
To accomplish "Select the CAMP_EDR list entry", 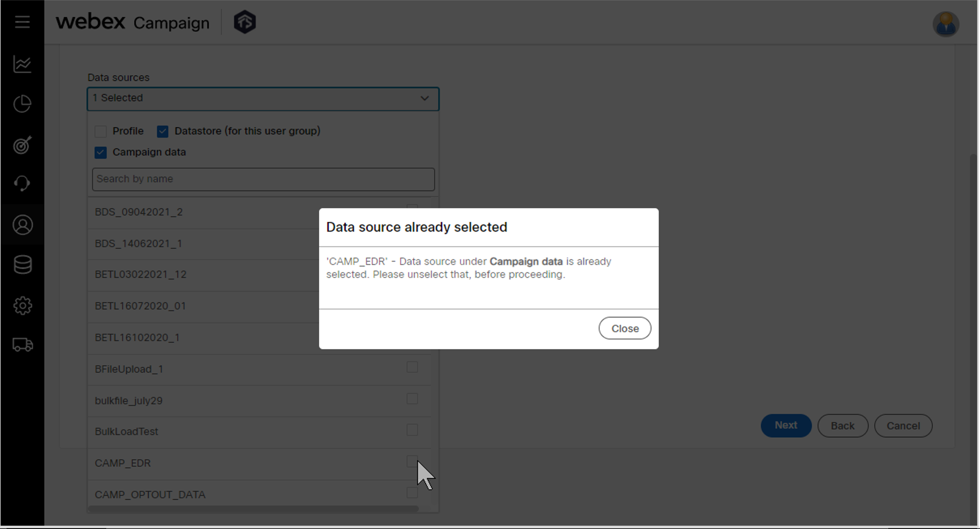I will click(259, 464).
